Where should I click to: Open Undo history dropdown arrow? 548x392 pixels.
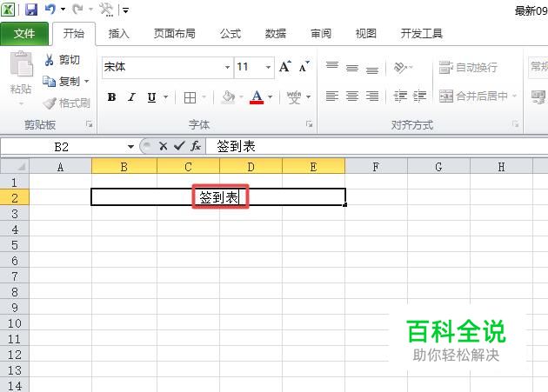tap(63, 10)
